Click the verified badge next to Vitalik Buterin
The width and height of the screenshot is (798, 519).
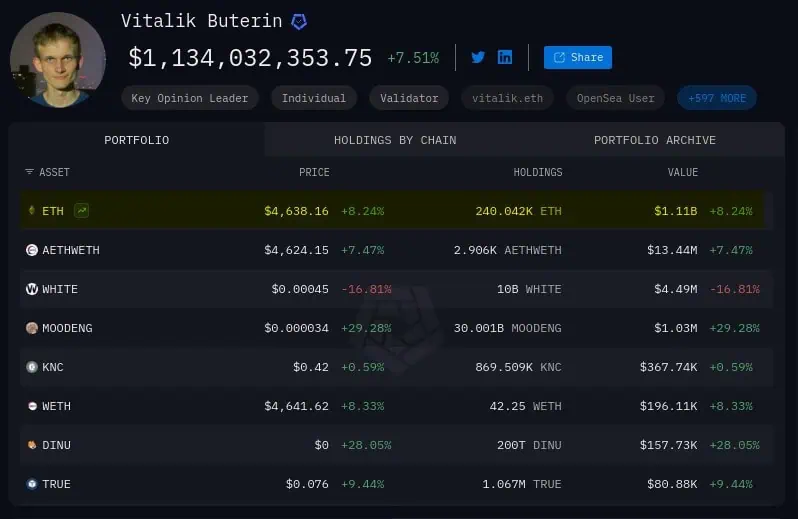299,21
